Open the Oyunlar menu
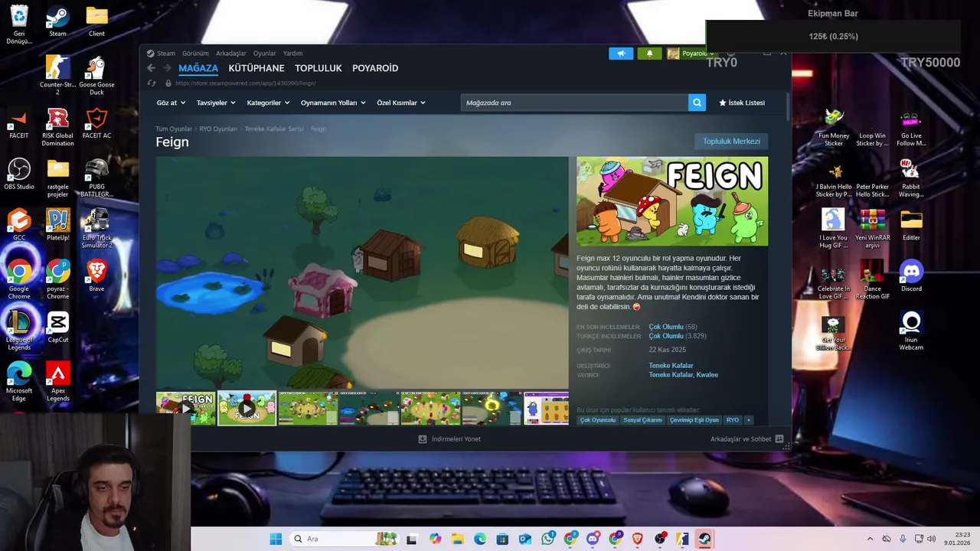This screenshot has width=980, height=551. [x=265, y=54]
